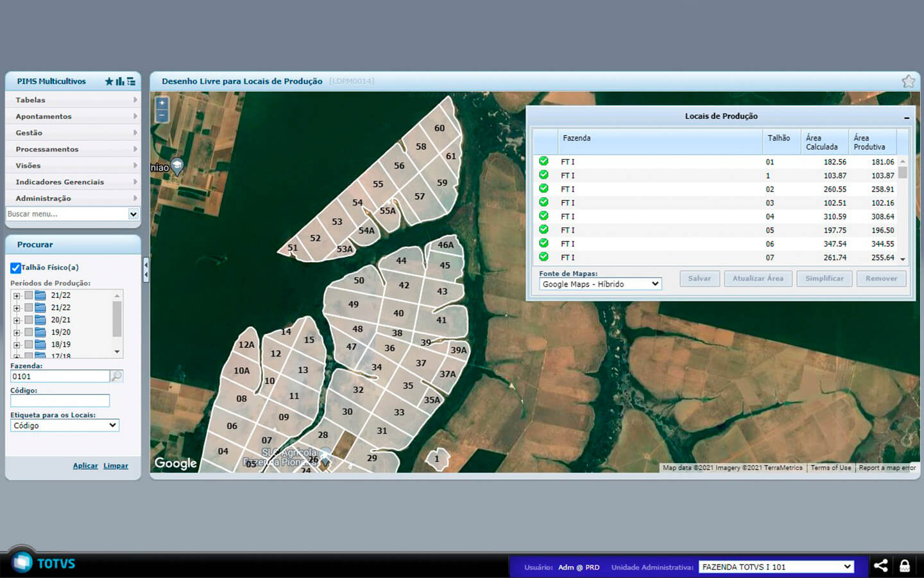Click the Código input field

(60, 401)
